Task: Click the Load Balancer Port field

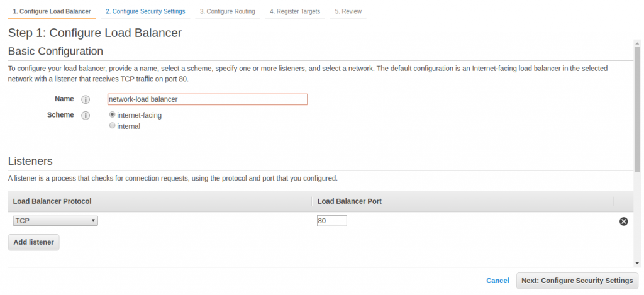Action: click(332, 221)
